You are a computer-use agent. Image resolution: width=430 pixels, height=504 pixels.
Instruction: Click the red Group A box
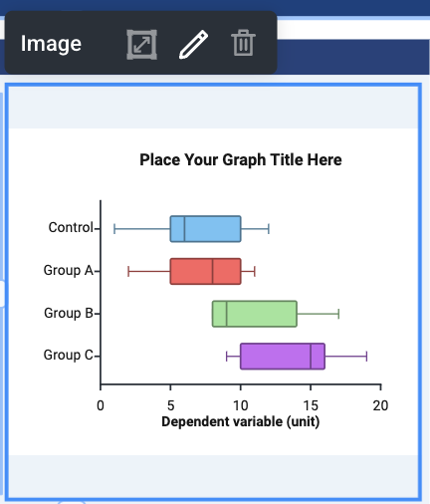click(205, 271)
